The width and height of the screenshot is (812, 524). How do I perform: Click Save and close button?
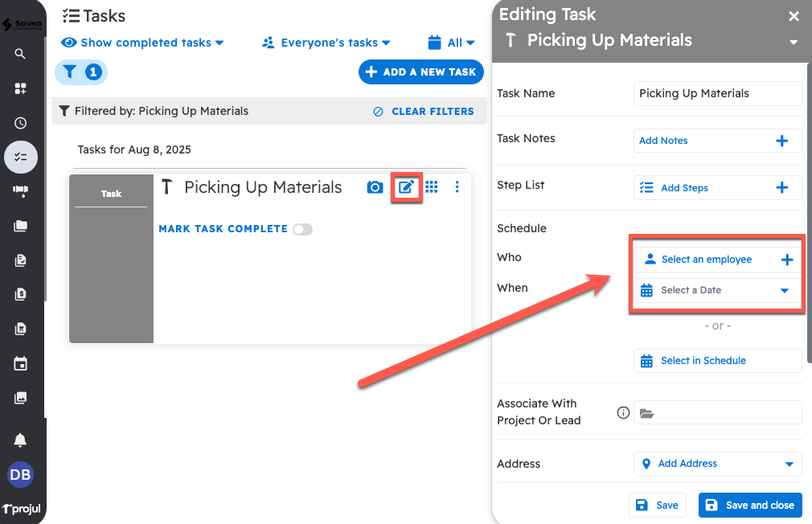pos(750,505)
